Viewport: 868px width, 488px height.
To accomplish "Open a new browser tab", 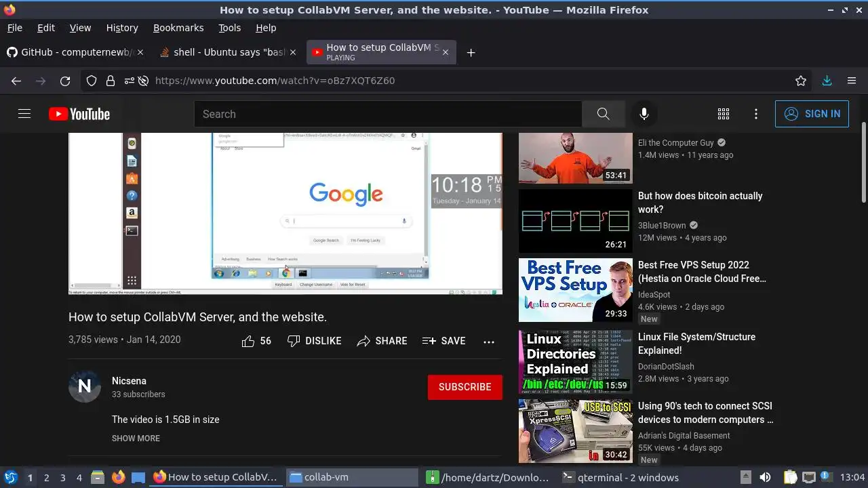I will pos(471,52).
